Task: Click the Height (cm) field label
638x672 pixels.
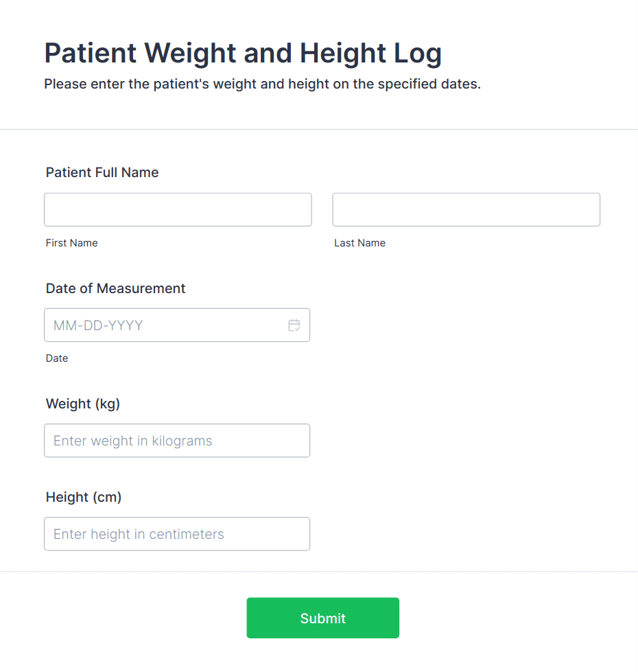Action: [x=83, y=497]
